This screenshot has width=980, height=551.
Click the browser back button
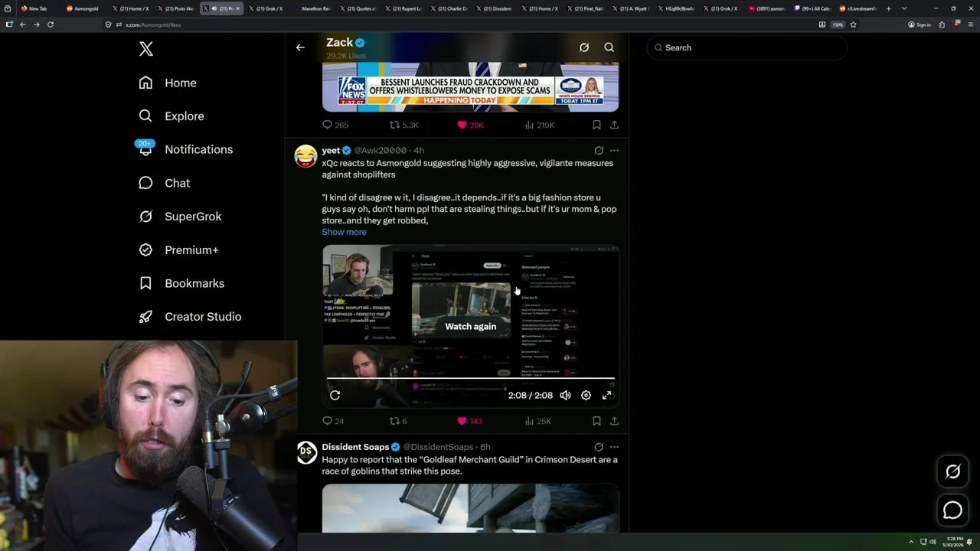pos(23,24)
